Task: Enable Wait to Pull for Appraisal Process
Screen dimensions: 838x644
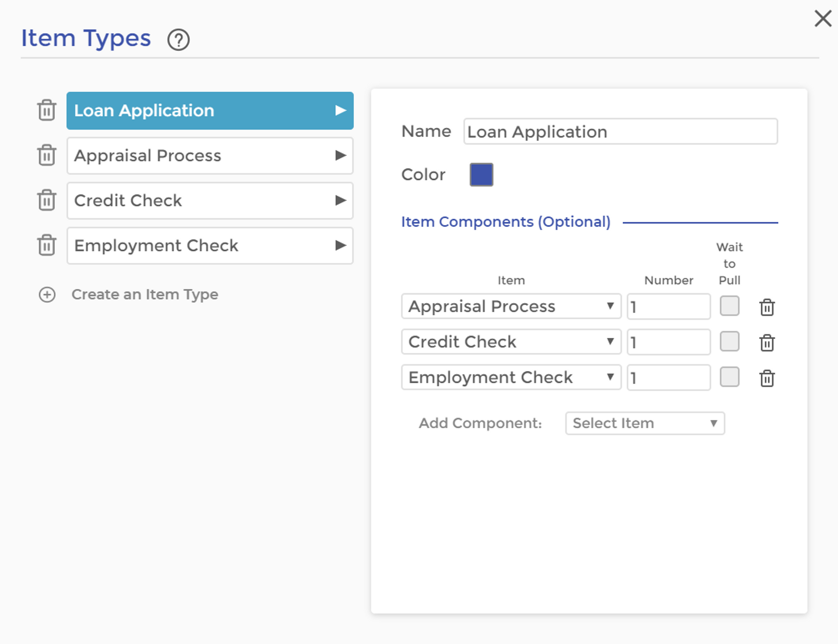Action: (729, 306)
